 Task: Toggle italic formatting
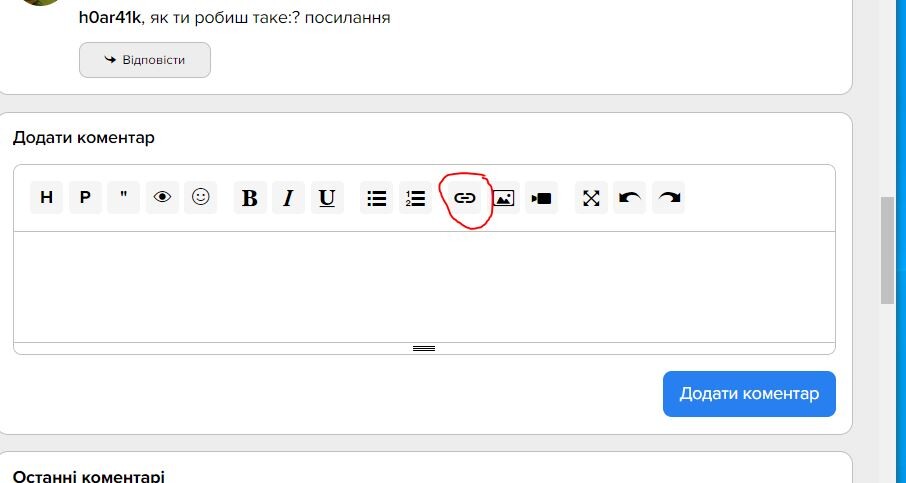coord(288,198)
